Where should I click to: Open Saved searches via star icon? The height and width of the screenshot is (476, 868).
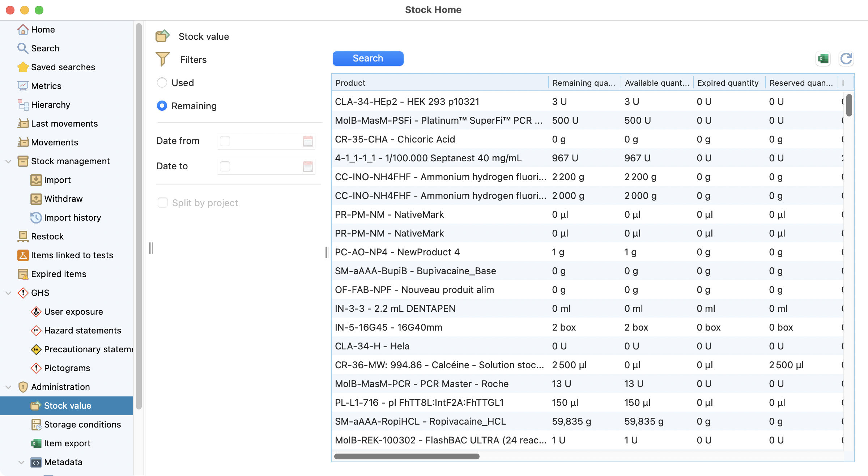coord(23,67)
